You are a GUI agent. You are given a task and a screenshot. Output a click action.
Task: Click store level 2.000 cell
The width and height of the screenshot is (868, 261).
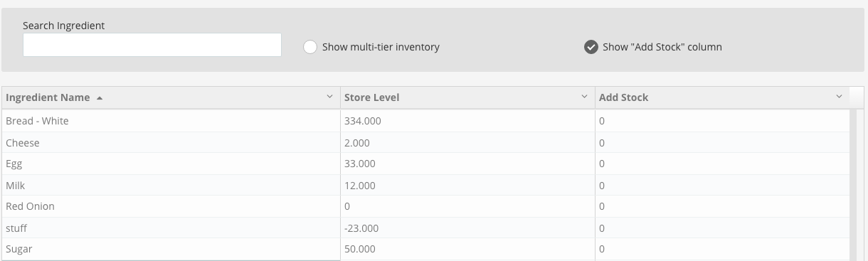[467, 143]
